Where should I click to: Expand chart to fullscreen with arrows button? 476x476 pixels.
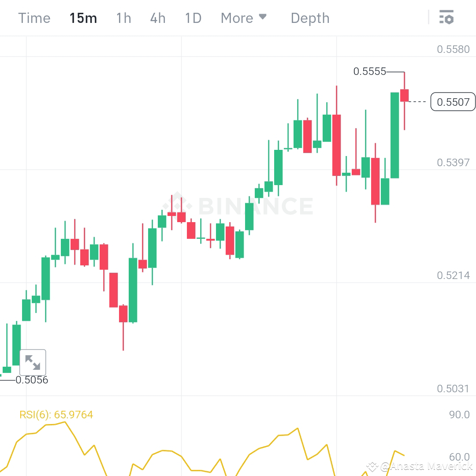coord(33,361)
